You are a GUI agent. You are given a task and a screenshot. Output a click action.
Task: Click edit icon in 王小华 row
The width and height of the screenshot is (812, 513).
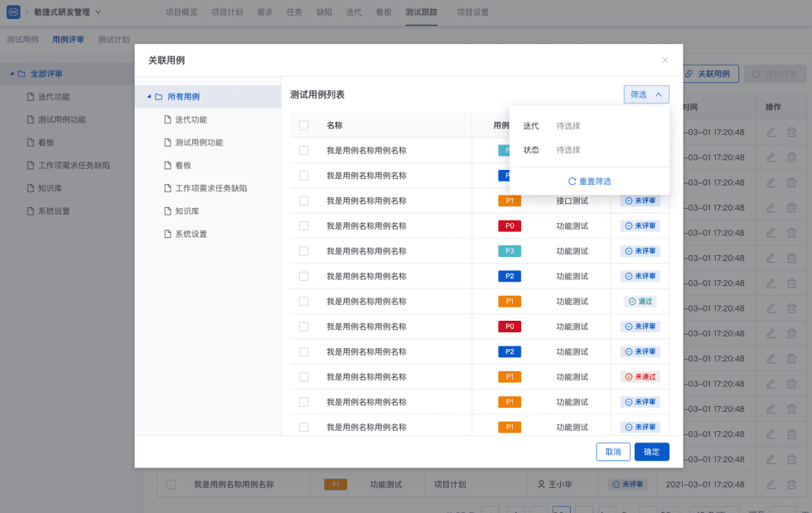tap(771, 485)
